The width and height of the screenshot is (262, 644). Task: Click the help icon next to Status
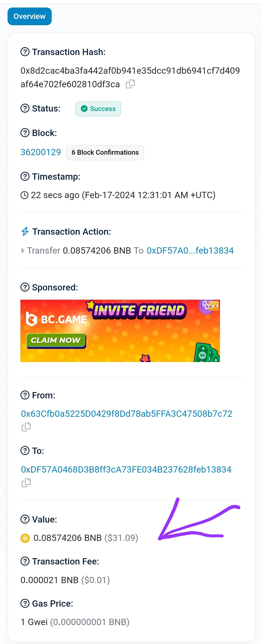25,108
